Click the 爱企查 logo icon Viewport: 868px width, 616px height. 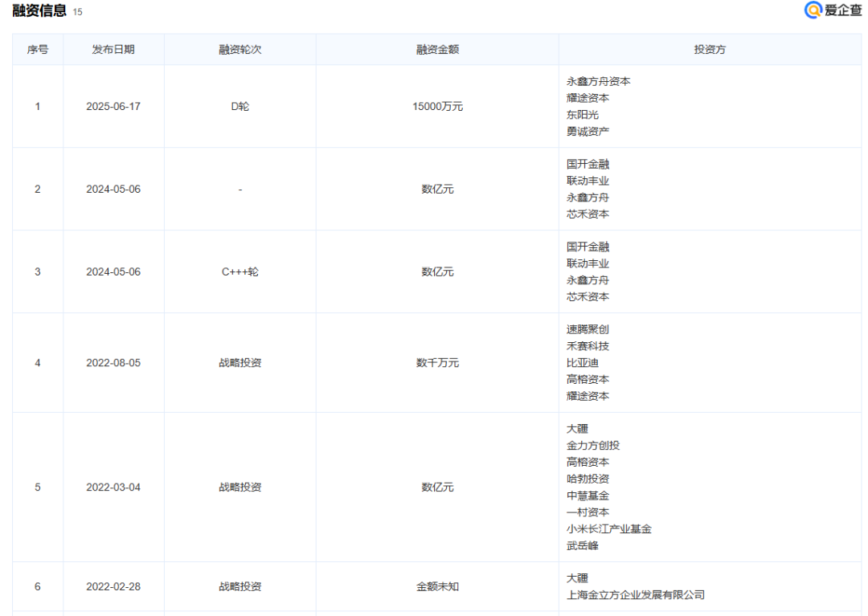click(813, 10)
